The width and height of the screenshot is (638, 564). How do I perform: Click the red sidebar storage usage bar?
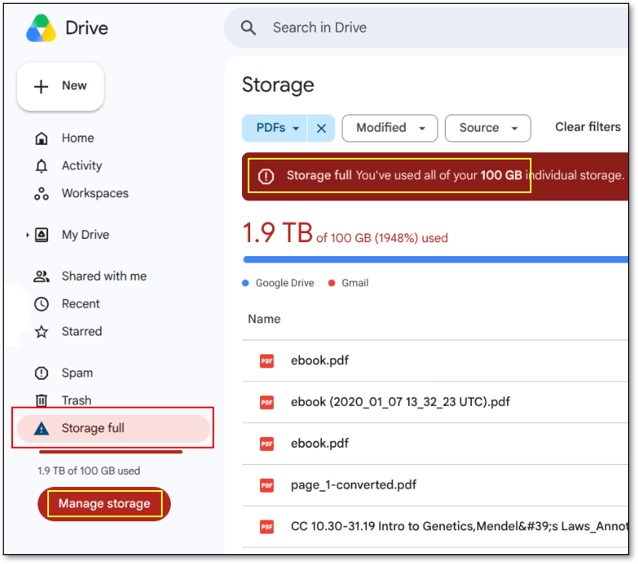(111, 452)
